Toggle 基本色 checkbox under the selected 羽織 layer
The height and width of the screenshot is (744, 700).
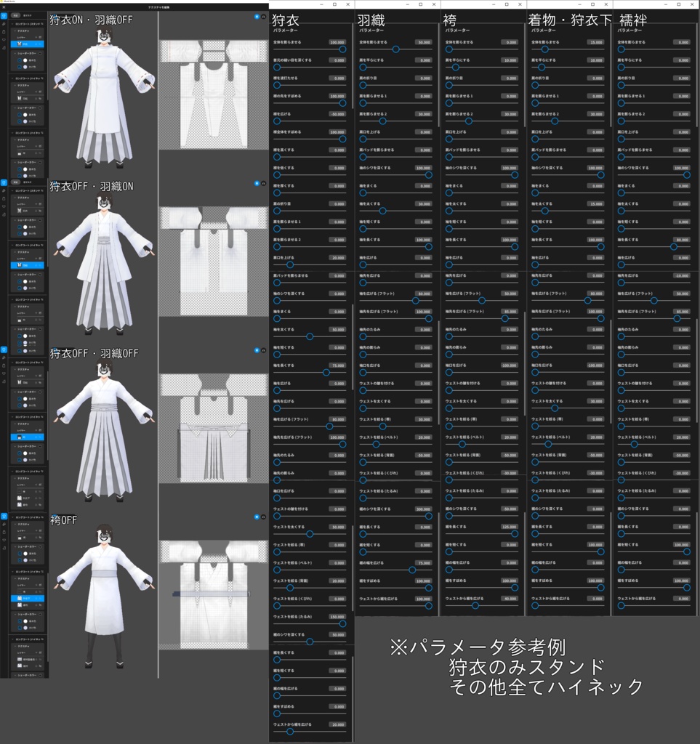coord(20,281)
